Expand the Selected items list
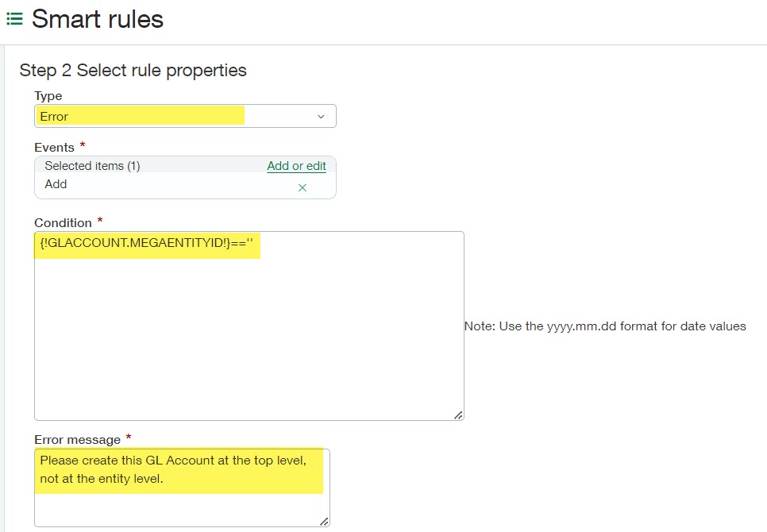 (x=90, y=165)
